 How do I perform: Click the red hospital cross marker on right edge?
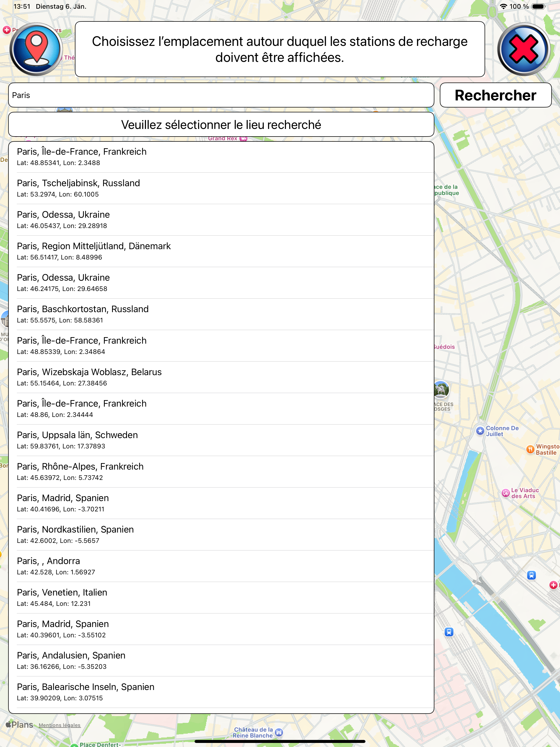(x=553, y=585)
